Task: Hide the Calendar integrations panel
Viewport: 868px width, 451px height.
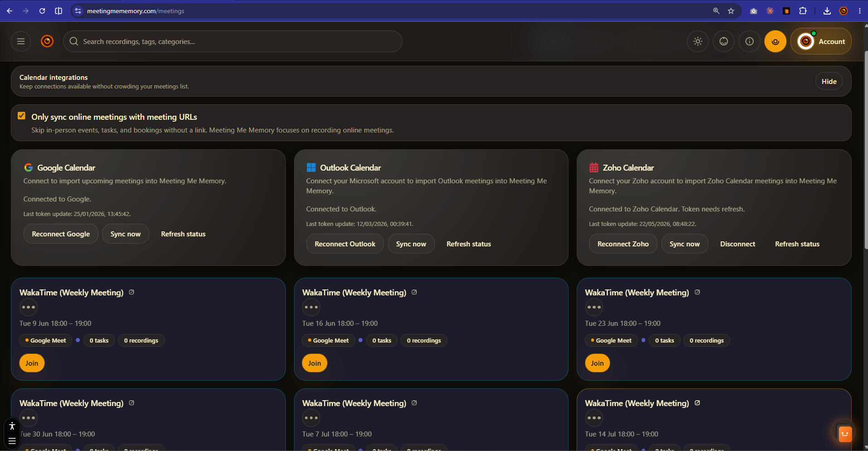Action: click(x=829, y=81)
